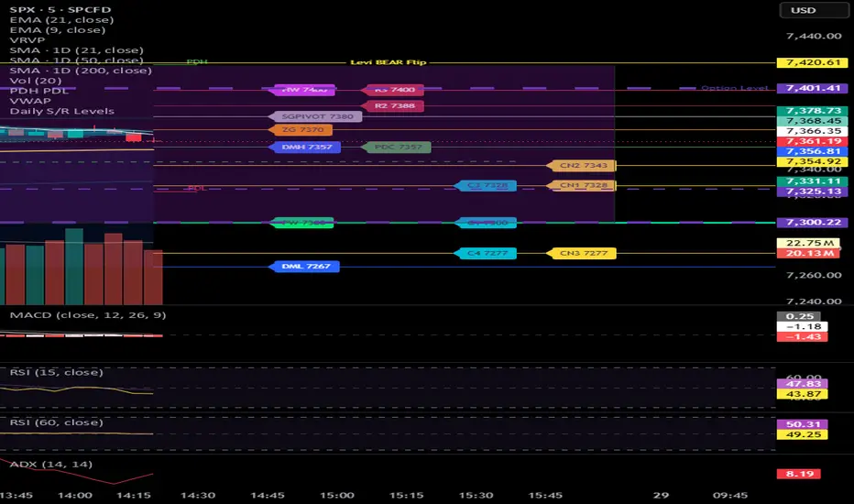854x504 pixels.
Task: Click the 7,401.41 purple price label
Action: tap(812, 88)
